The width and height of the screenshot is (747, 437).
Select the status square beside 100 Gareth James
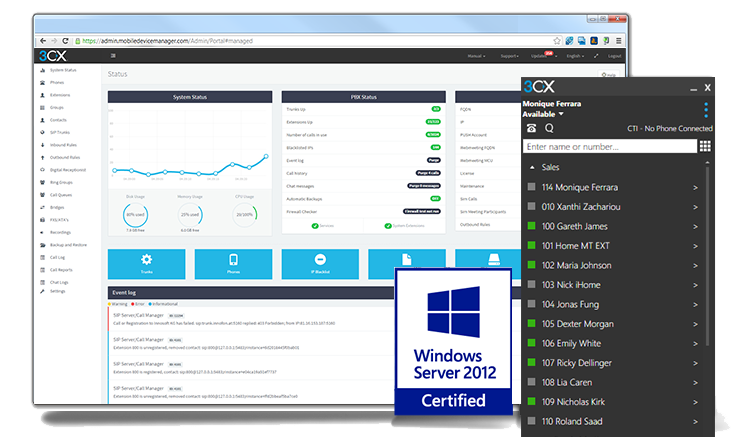[x=532, y=226]
